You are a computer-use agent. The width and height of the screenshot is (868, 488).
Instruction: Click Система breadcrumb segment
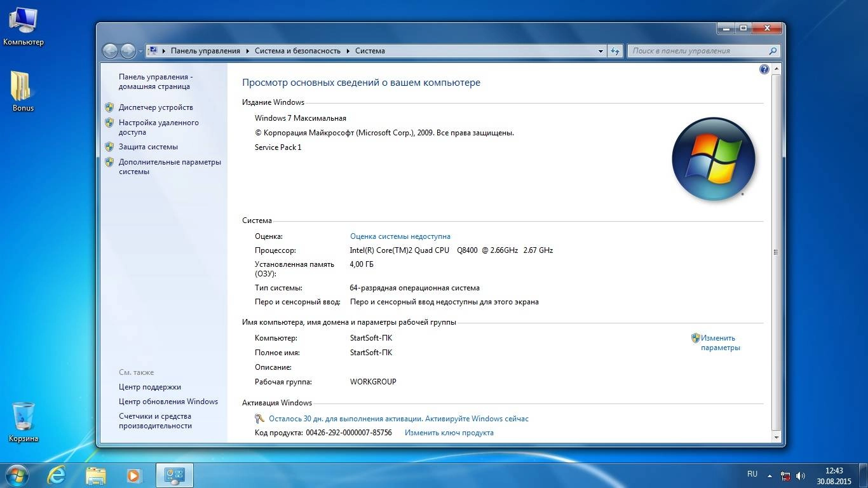point(370,51)
